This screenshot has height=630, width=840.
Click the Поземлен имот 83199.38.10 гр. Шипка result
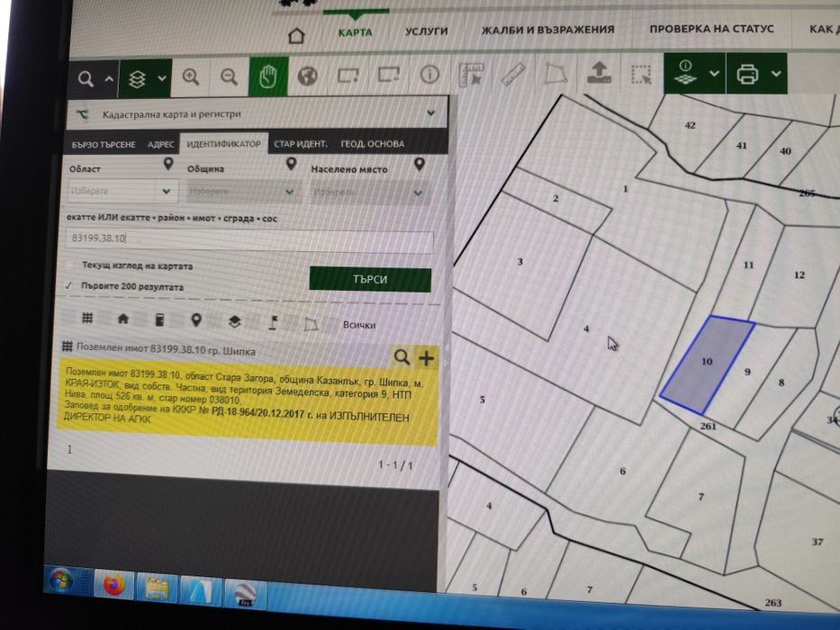click(166, 349)
